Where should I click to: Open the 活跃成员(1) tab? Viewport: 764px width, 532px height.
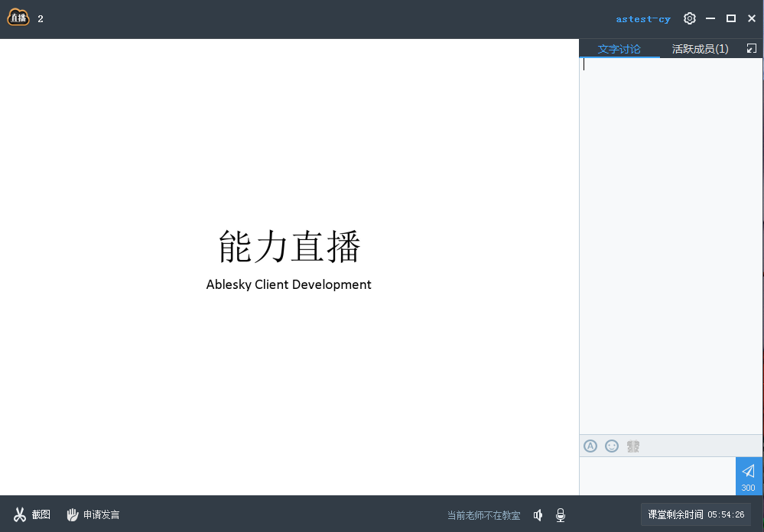(700, 49)
